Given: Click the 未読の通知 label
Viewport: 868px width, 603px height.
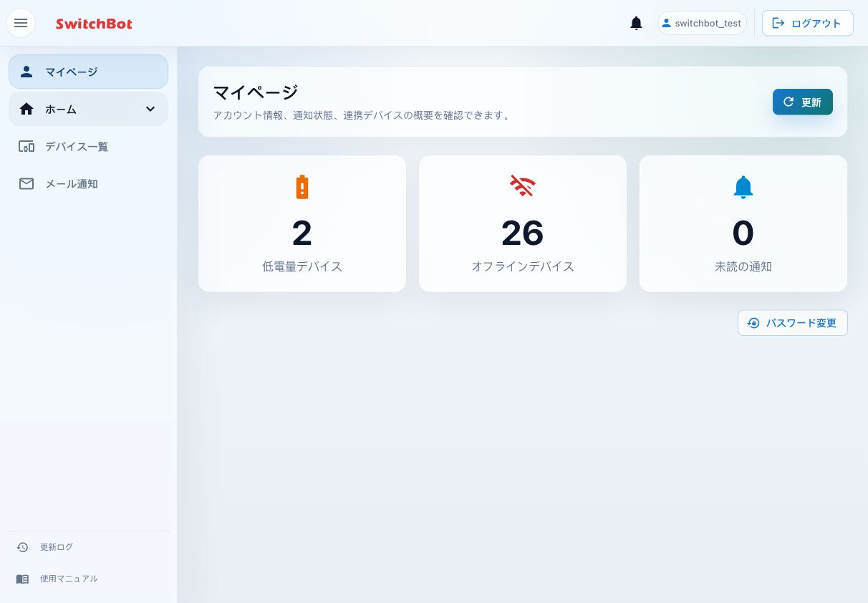Looking at the screenshot, I should click(743, 266).
